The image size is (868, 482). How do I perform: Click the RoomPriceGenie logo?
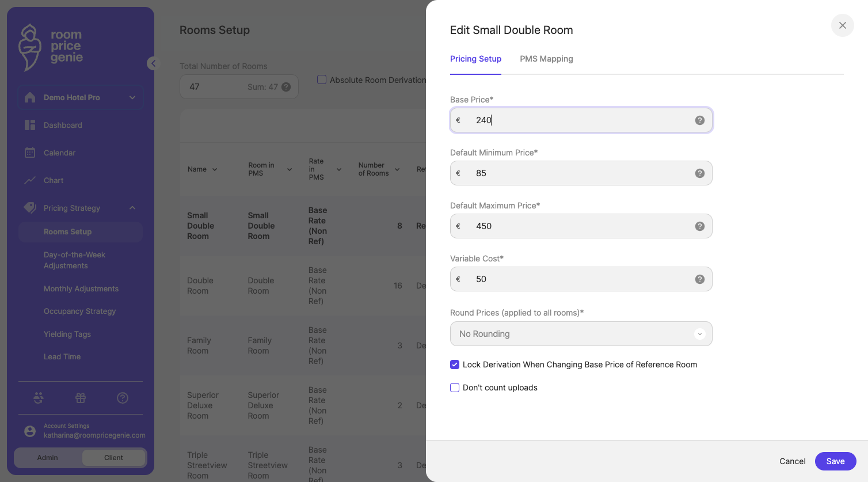(51, 47)
